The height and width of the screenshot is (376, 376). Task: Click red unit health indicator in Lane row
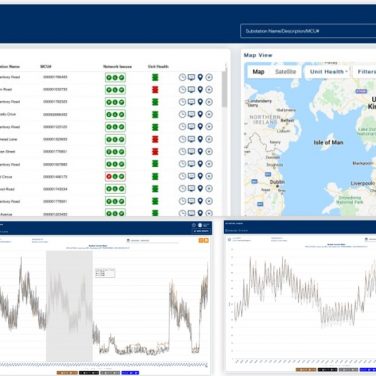tap(155, 139)
